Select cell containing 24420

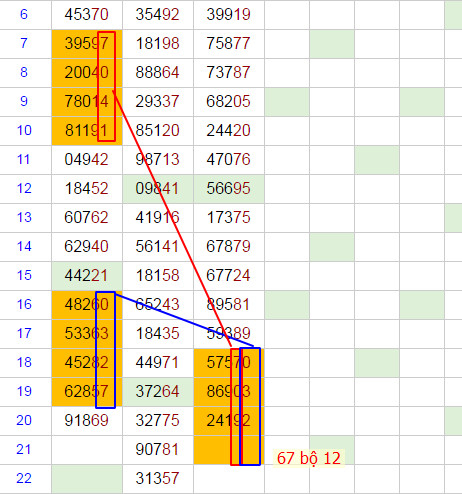tap(229, 131)
